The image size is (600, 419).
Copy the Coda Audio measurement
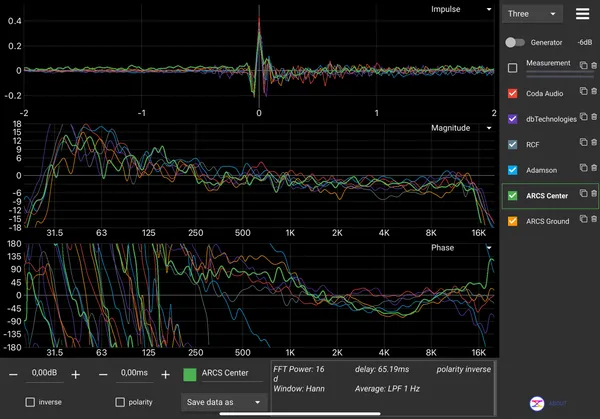coord(583,91)
